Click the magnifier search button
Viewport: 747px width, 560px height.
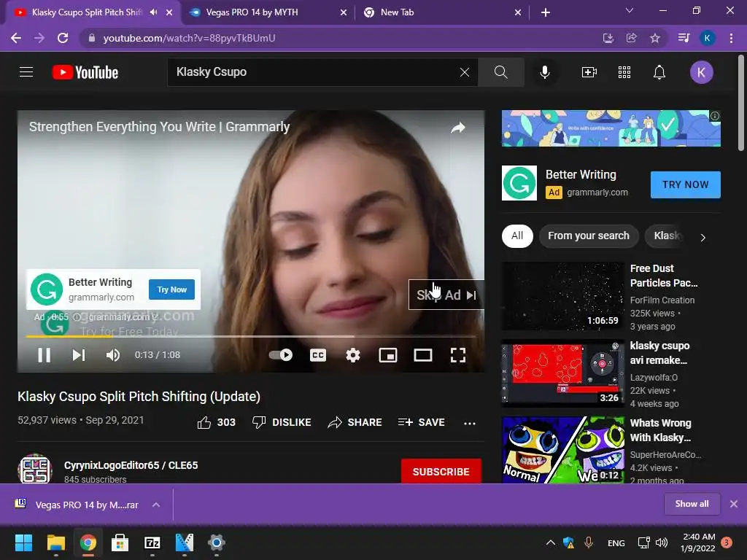(x=500, y=72)
